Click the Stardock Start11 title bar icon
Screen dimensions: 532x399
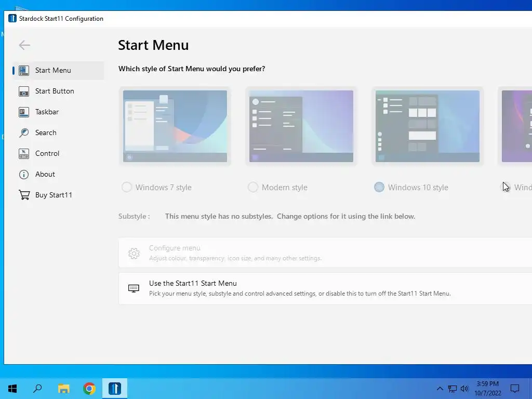coord(12,18)
